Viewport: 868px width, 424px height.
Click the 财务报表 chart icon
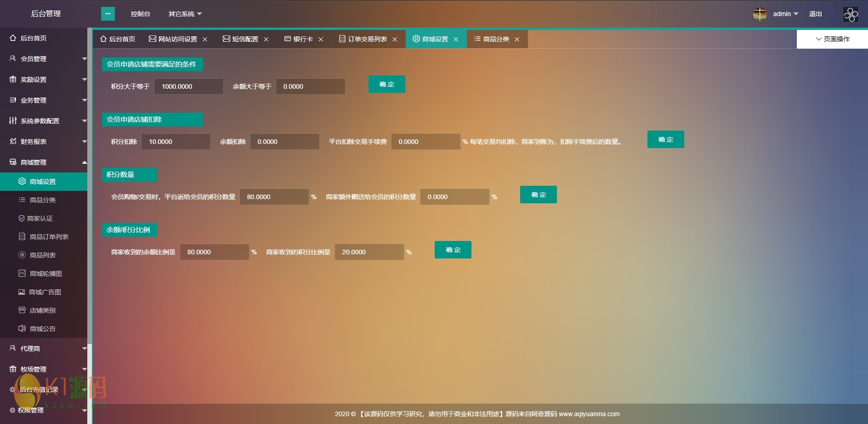pos(13,142)
